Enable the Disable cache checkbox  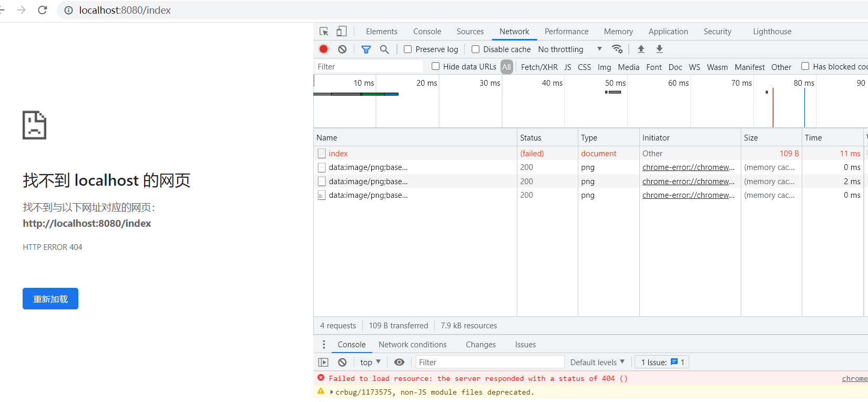tap(475, 49)
